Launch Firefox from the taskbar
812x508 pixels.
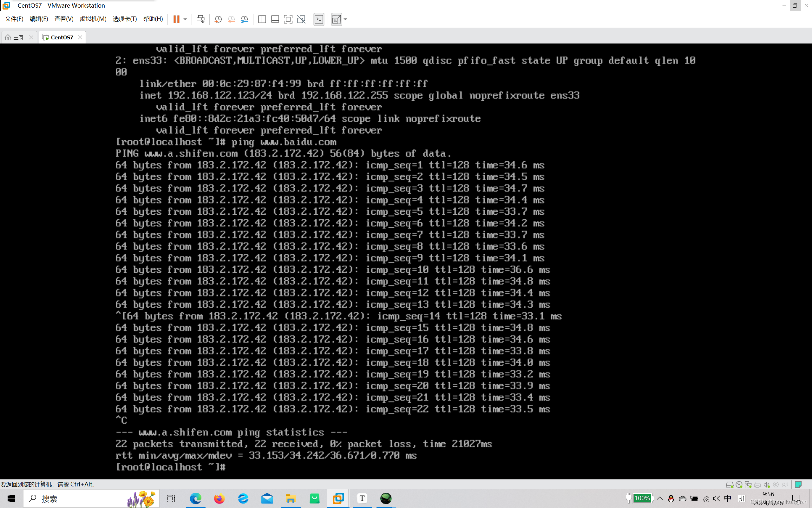click(x=219, y=498)
